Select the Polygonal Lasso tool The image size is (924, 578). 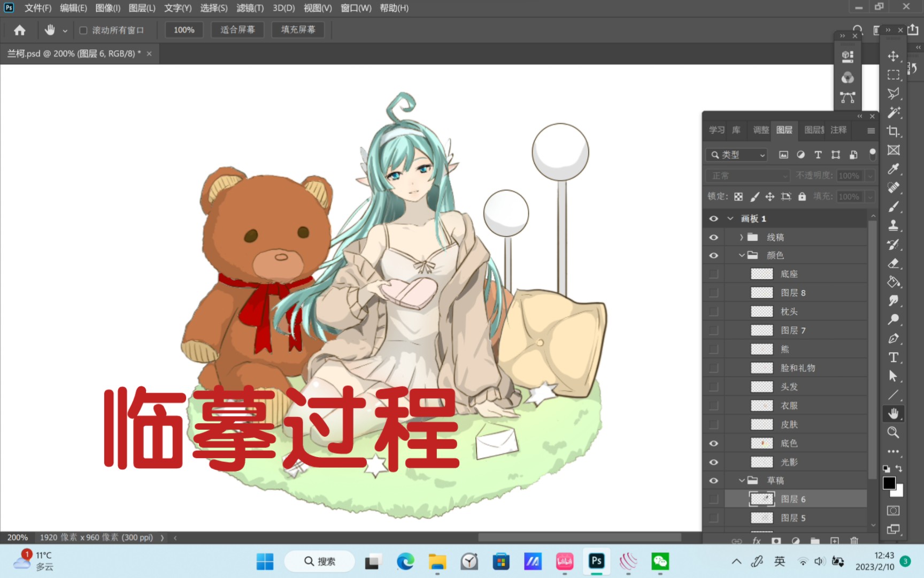tap(893, 94)
